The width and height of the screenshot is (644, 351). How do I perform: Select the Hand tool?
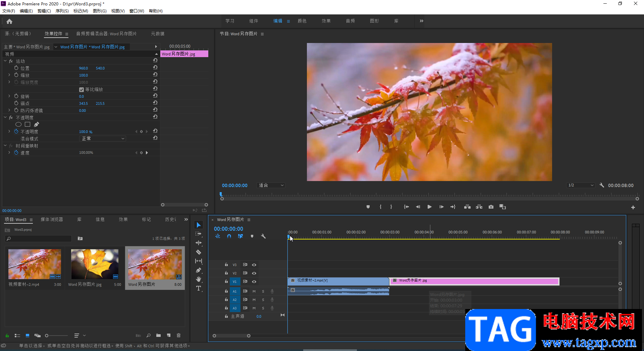coord(199,279)
